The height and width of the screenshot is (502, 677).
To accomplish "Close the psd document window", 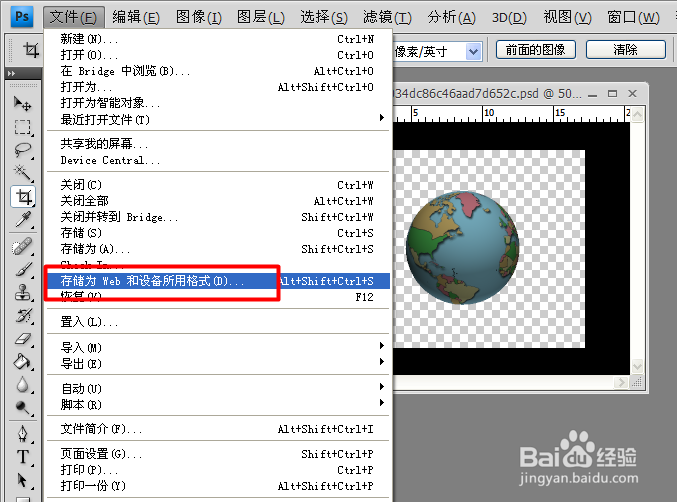I will point(633,94).
